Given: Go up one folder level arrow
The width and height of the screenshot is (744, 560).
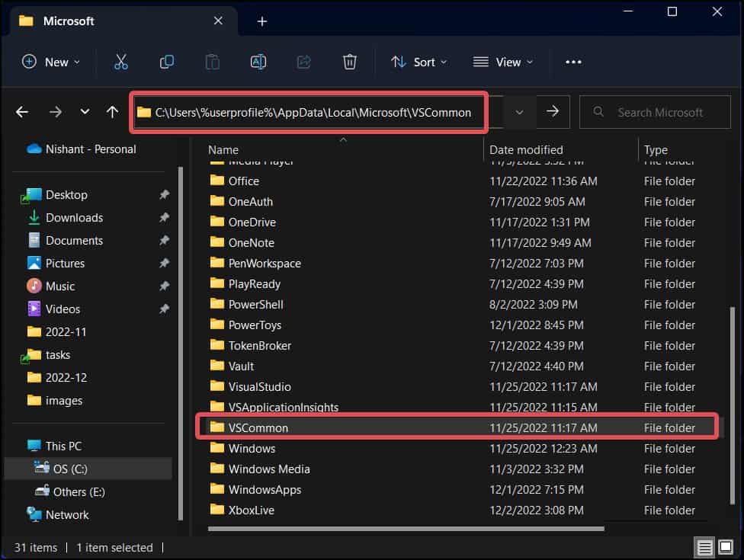Looking at the screenshot, I should tap(112, 112).
